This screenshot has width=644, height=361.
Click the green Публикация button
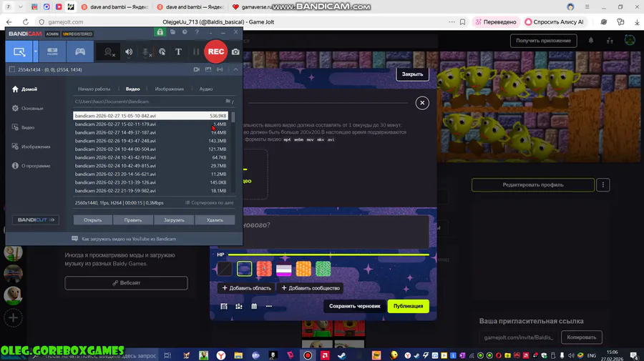coord(409,306)
